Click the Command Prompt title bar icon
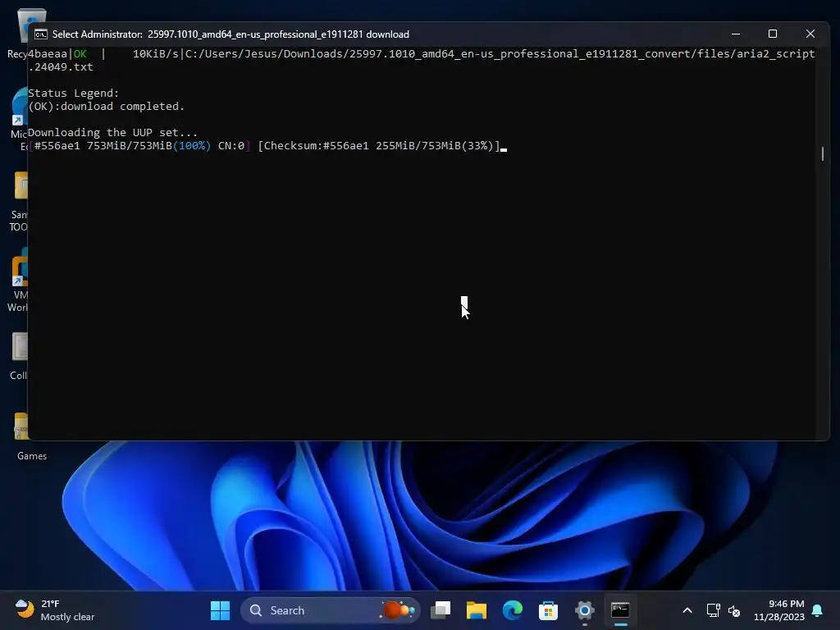This screenshot has height=630, width=840. click(x=41, y=34)
